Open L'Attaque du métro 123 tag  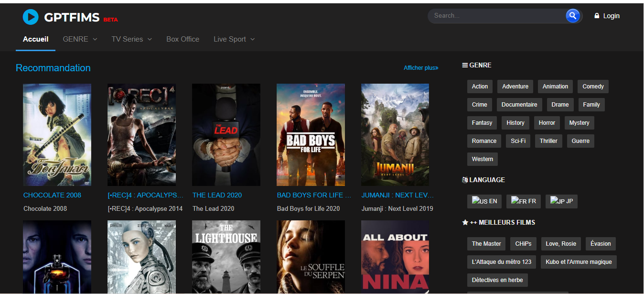click(x=502, y=262)
